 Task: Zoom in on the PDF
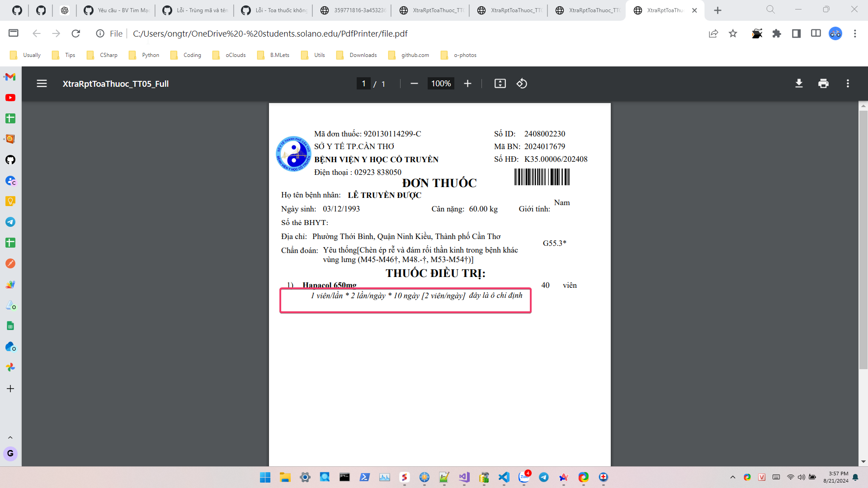pyautogui.click(x=467, y=84)
